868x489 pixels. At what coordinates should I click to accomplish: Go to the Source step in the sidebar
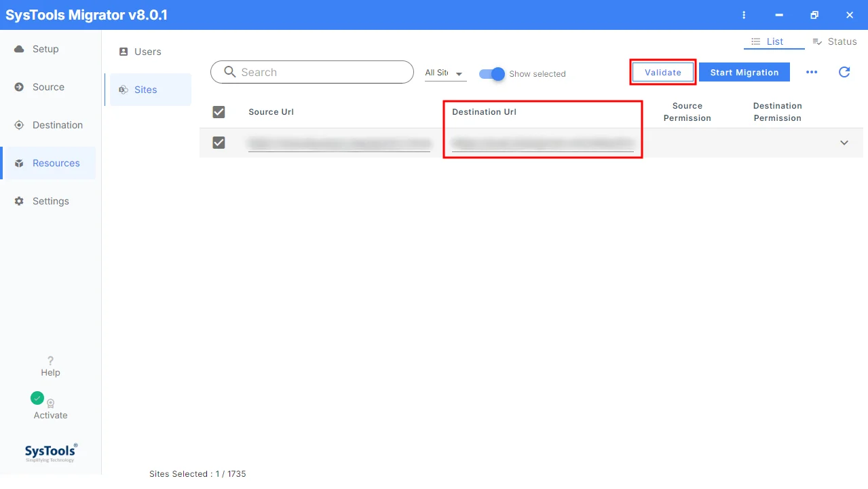48,87
